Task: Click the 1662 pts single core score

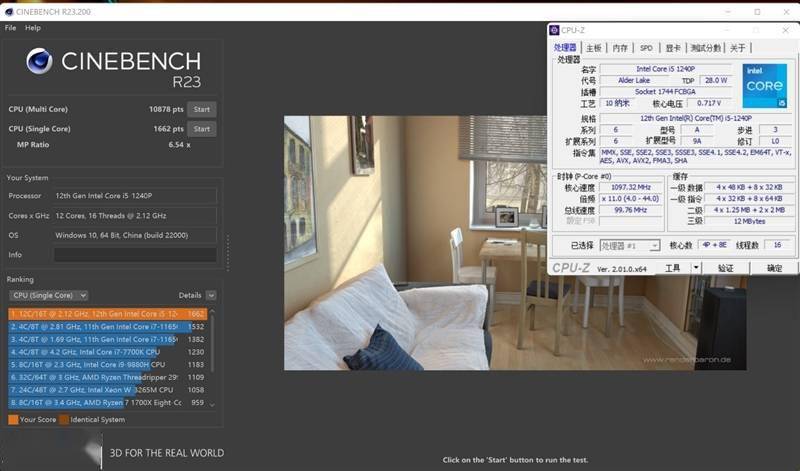Action: 168,129
